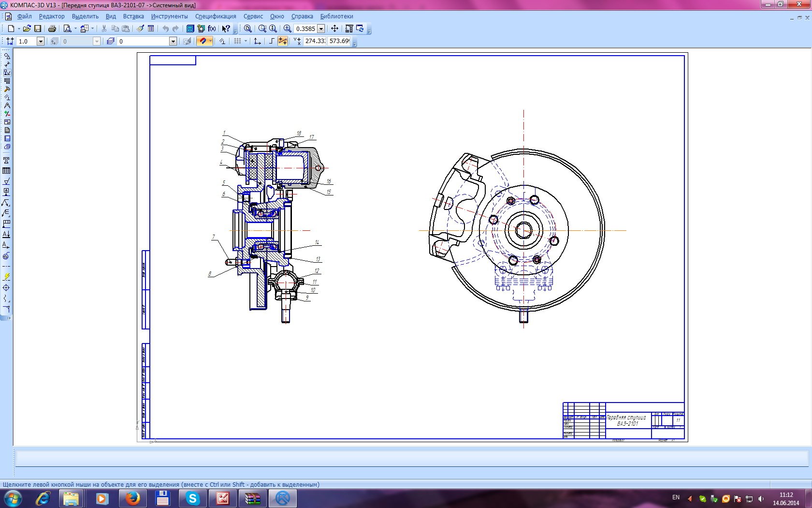The height and width of the screenshot is (508, 812).
Task: Expand the zoom scale 0.3585 dropdown
Action: (x=321, y=29)
